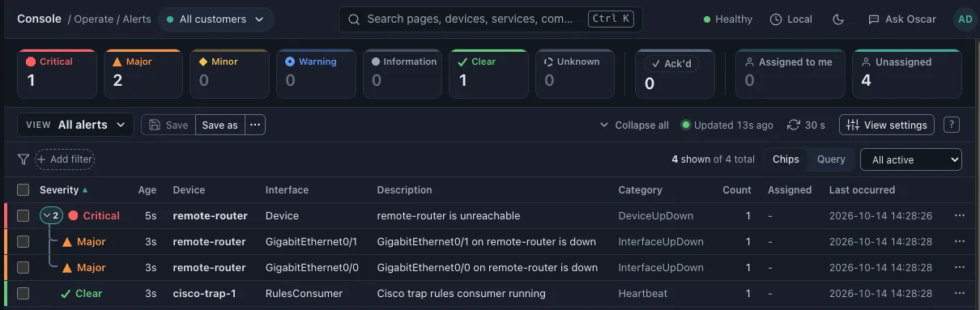This screenshot has width=980, height=310.
Task: Click the DeviceUpDown category cell
Action: pyautogui.click(x=656, y=216)
